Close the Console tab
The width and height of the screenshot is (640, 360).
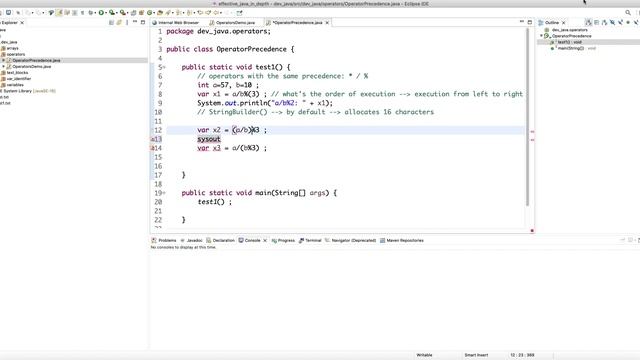click(265, 240)
